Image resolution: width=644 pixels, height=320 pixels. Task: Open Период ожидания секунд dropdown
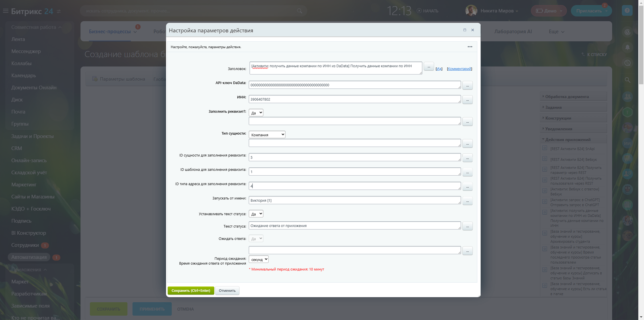258,259
